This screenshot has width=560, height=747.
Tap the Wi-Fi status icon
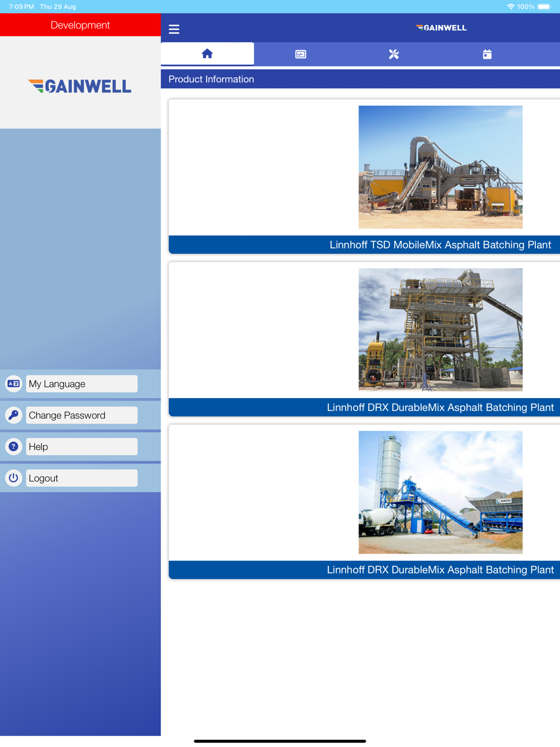[511, 7]
